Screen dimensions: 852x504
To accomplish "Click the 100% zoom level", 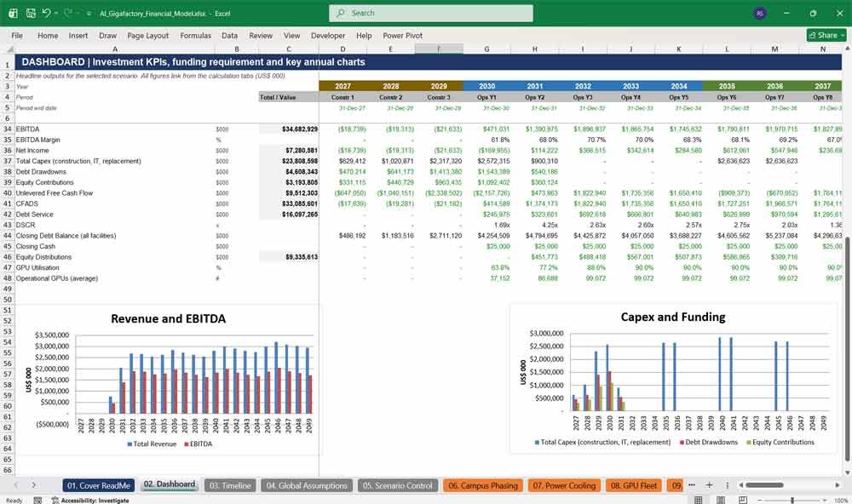I will click(841, 501).
